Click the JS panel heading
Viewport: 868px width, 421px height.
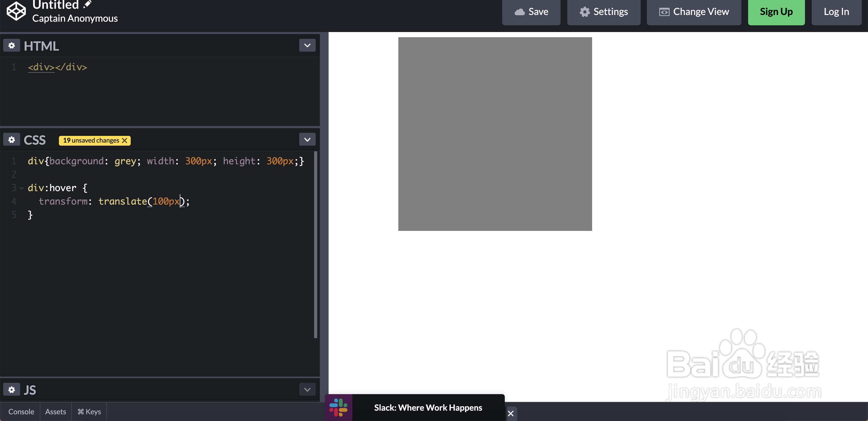[30, 390]
